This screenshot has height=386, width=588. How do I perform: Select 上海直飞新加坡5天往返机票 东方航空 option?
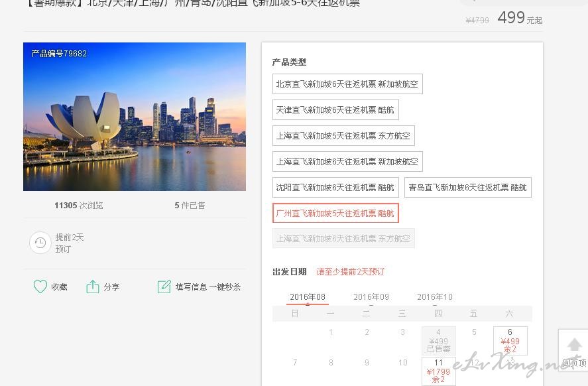(343, 136)
